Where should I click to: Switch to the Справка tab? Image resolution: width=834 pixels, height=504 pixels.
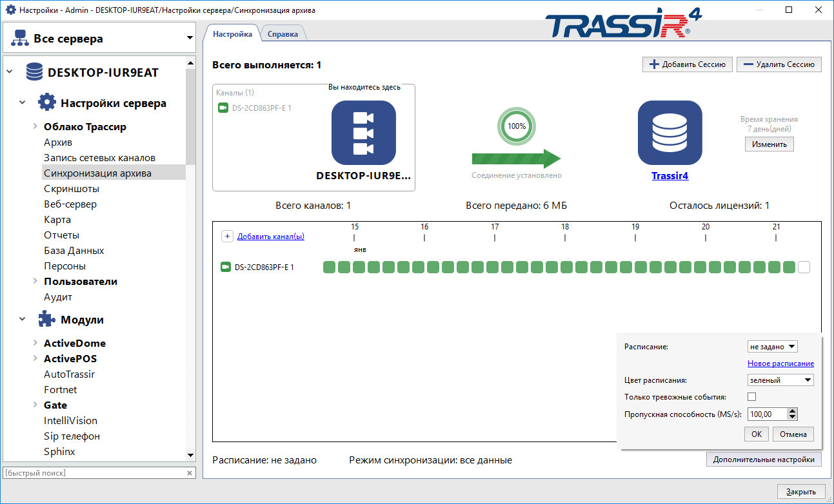(284, 34)
